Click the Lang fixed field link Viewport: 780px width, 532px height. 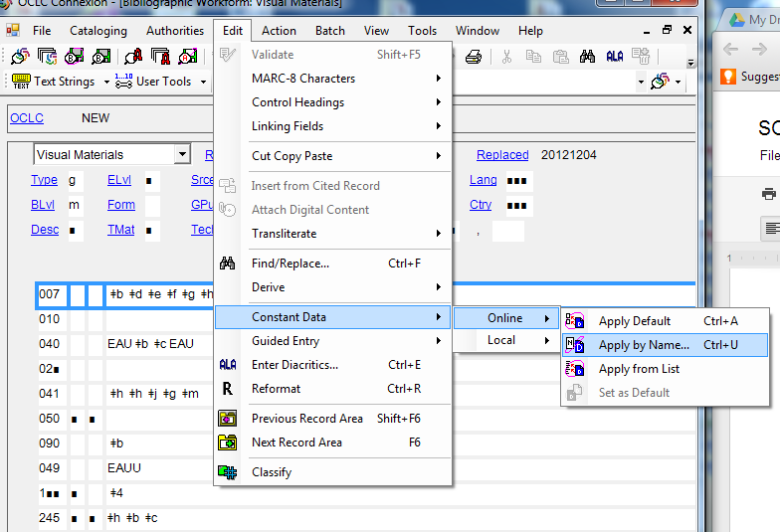click(x=484, y=179)
